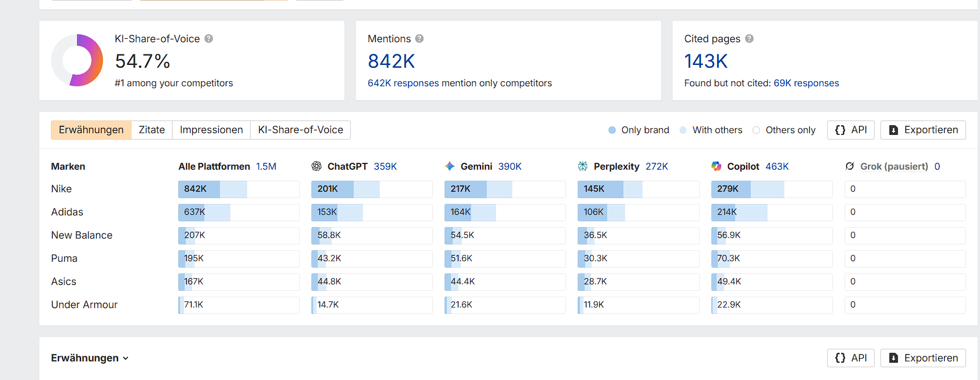The height and width of the screenshot is (380, 980).
Task: Click the Cited pages help icon
Action: click(750, 39)
